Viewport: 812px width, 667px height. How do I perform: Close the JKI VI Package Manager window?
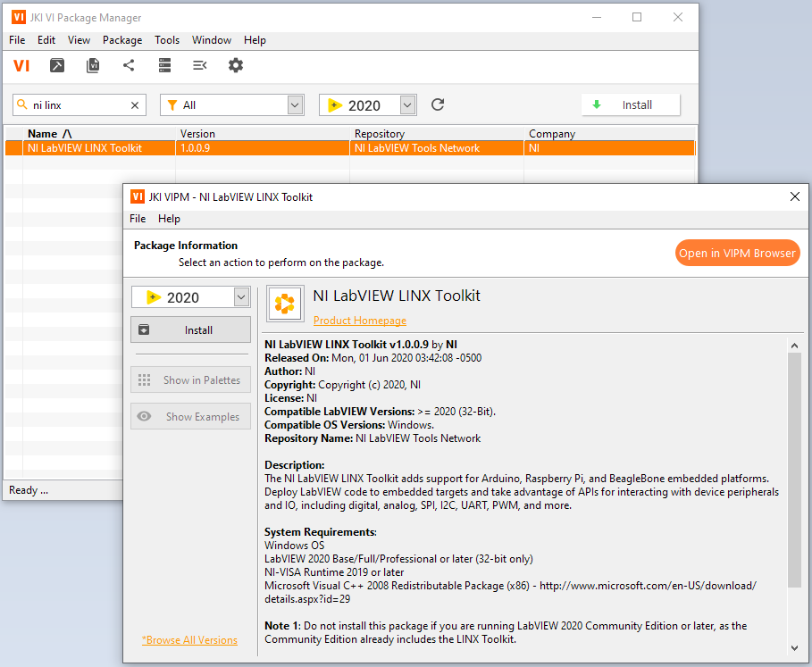[x=678, y=17]
